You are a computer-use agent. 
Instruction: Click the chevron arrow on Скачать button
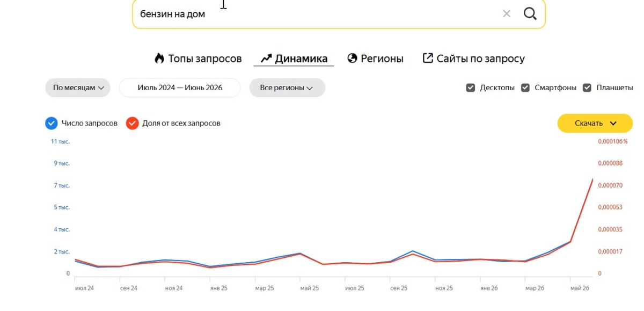coord(613,124)
